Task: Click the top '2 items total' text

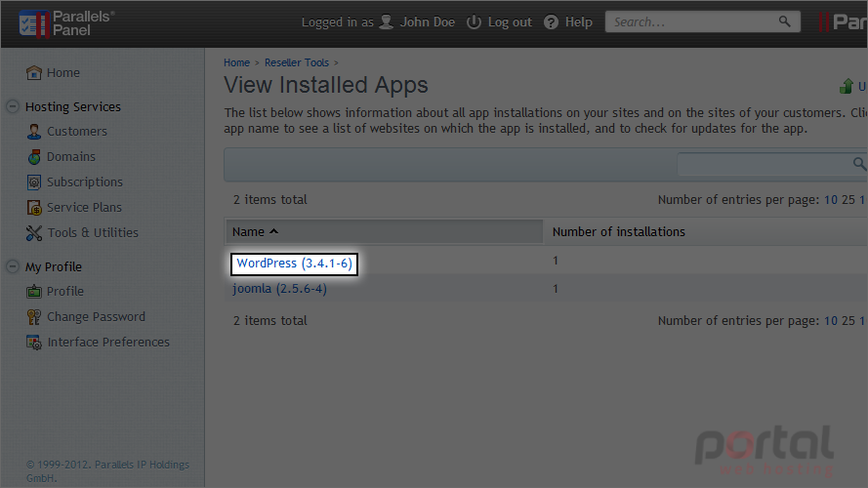Action: [x=270, y=200]
